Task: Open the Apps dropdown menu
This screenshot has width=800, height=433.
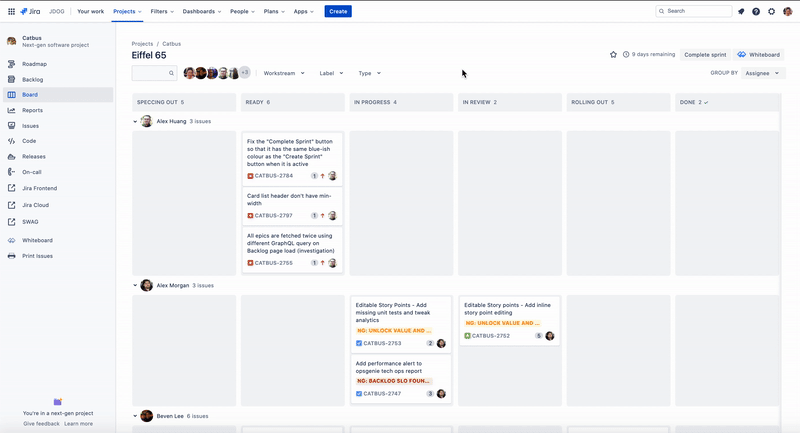Action: click(304, 11)
